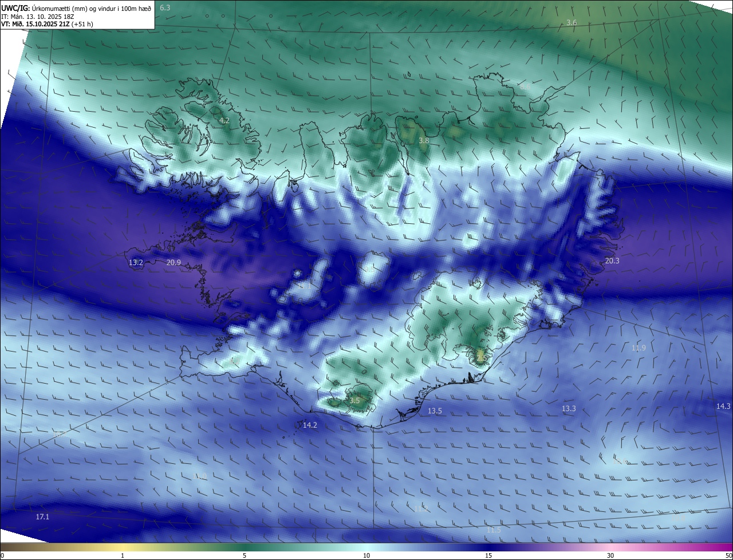Click the '10' tick label on the color scale

coord(366,555)
